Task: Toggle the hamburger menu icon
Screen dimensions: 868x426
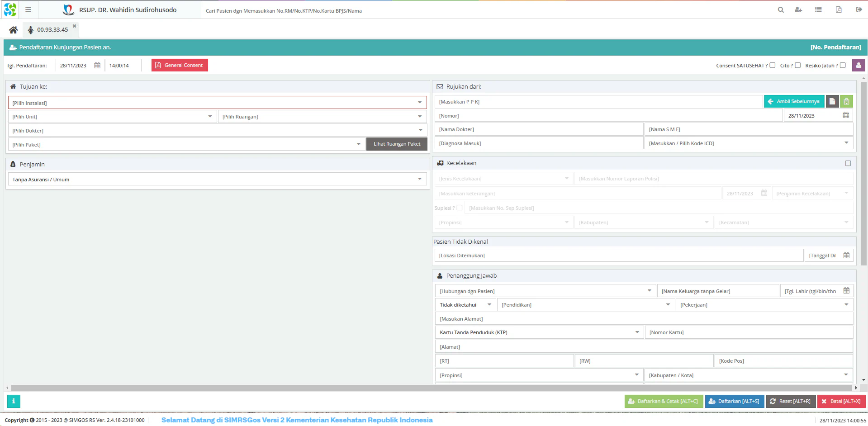Action: [28, 9]
